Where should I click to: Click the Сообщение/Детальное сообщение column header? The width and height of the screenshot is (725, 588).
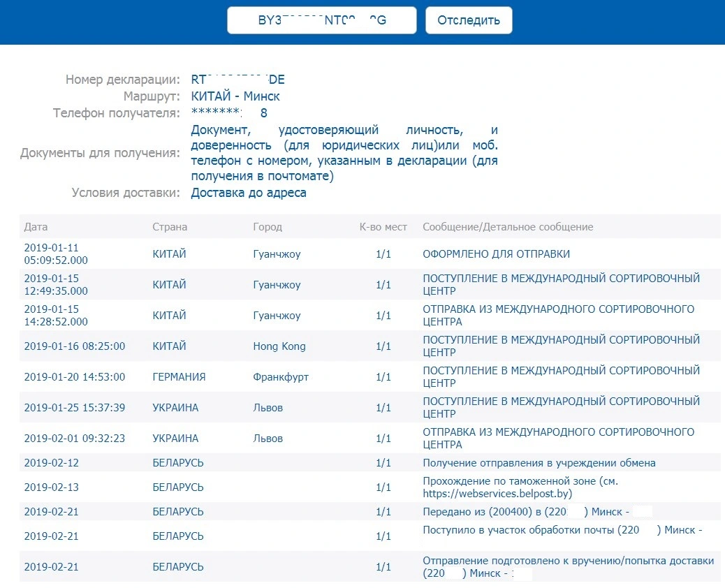508,227
